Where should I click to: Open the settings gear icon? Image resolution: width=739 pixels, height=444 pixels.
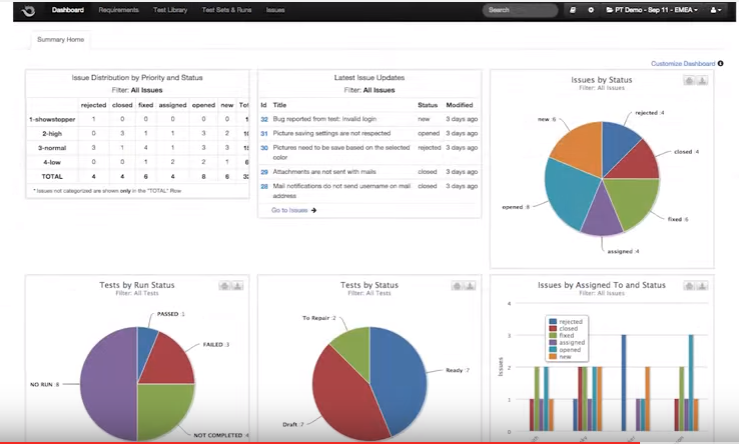pos(591,10)
